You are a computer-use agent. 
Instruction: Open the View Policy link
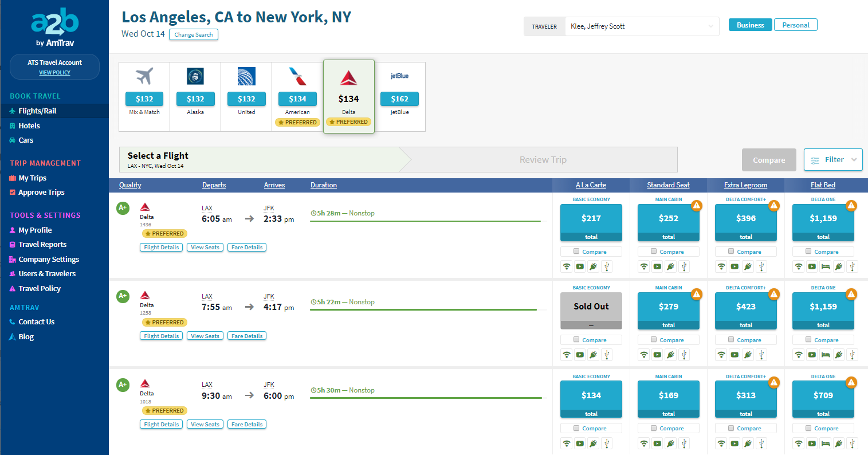(54, 73)
